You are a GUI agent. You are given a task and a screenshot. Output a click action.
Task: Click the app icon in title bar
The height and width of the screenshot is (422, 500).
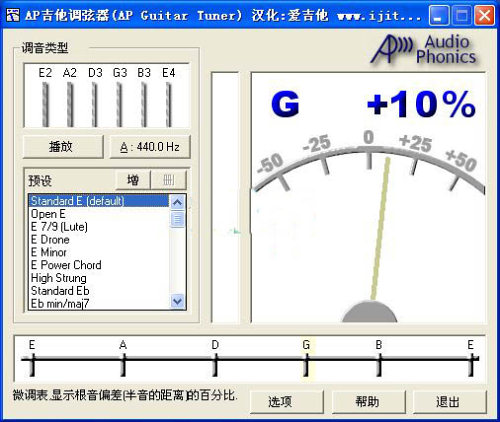coord(13,15)
